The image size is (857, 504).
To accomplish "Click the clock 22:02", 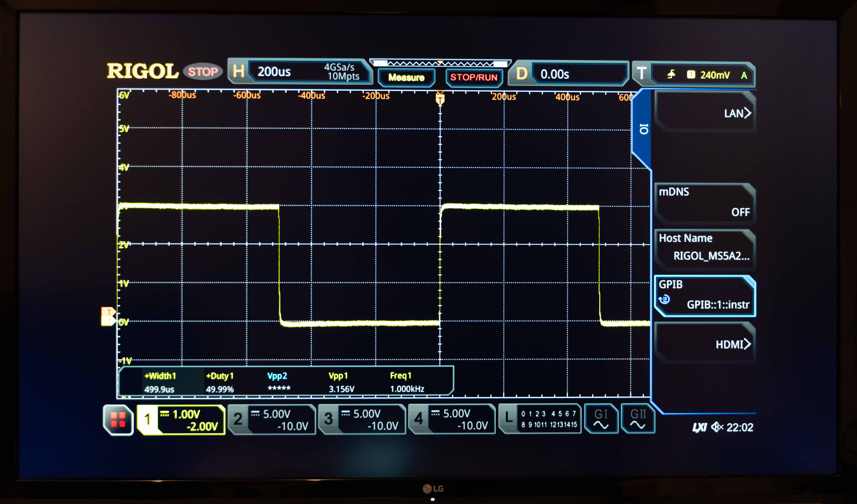I will 740,427.
